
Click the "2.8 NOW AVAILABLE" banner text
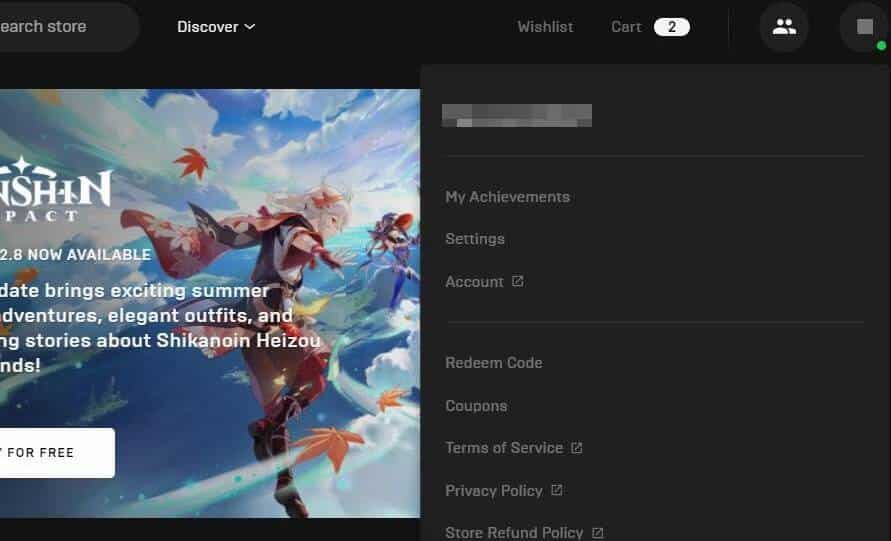(76, 255)
